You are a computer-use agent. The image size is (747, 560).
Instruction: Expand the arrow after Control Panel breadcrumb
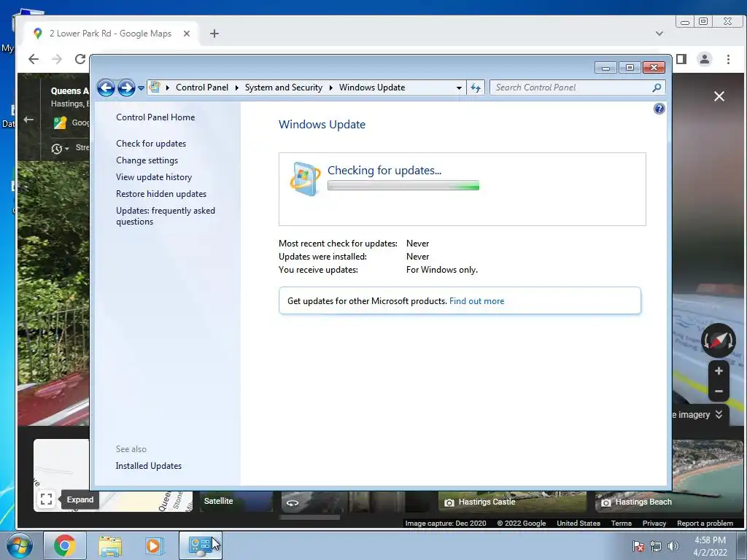tap(237, 87)
